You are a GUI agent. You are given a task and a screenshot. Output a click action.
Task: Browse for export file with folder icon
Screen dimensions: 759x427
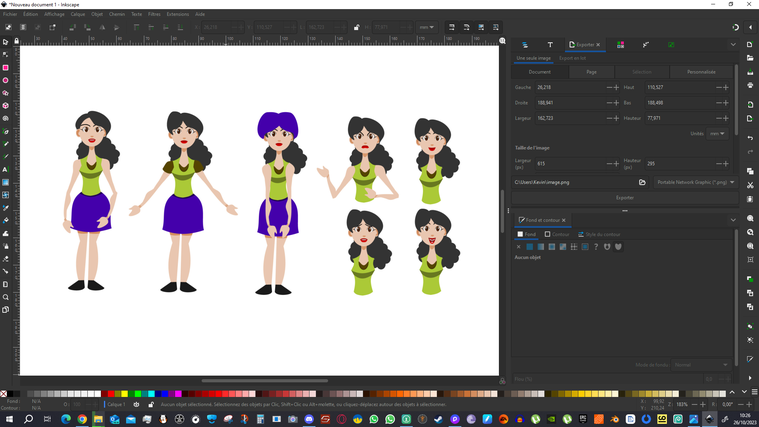click(642, 182)
